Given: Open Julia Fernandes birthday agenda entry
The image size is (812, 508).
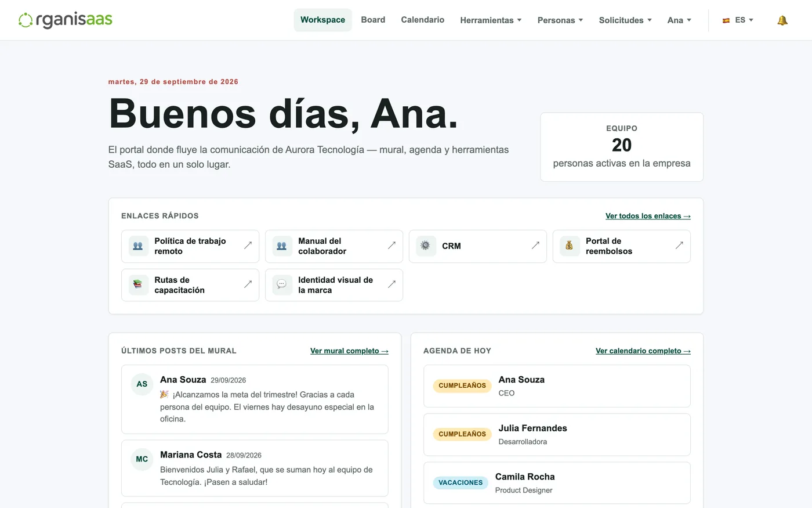Looking at the screenshot, I should [557, 435].
